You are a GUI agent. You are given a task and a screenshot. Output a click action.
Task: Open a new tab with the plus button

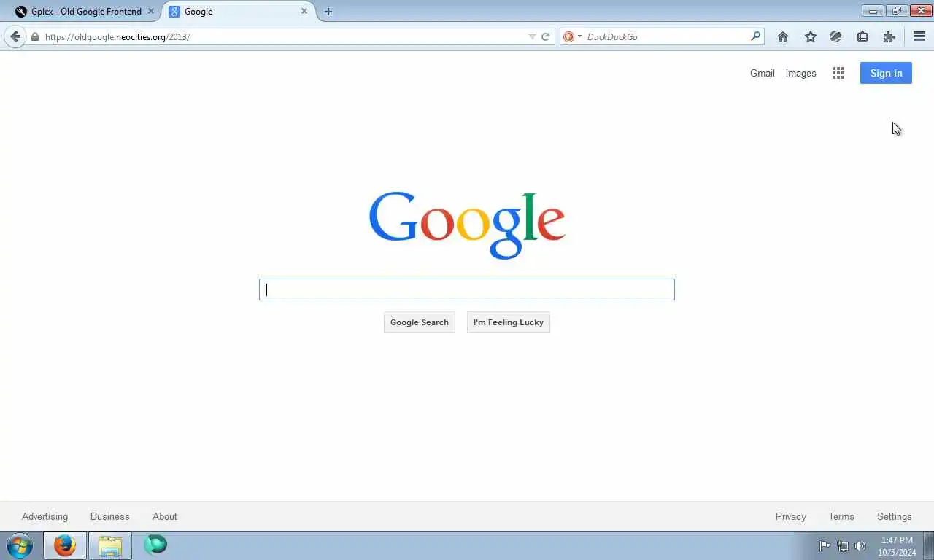pos(328,12)
